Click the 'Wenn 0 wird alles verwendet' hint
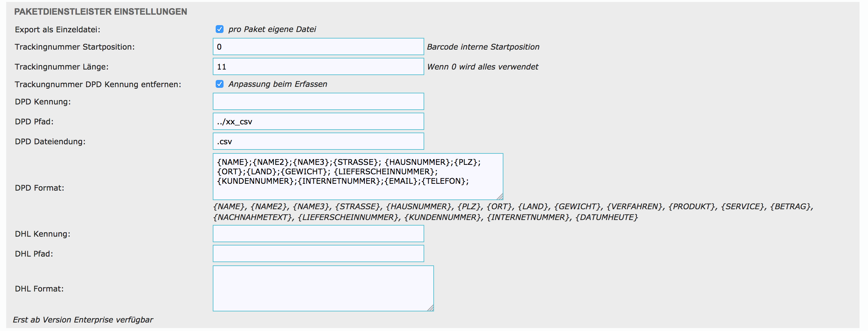This screenshot has height=331, width=868. (x=482, y=67)
